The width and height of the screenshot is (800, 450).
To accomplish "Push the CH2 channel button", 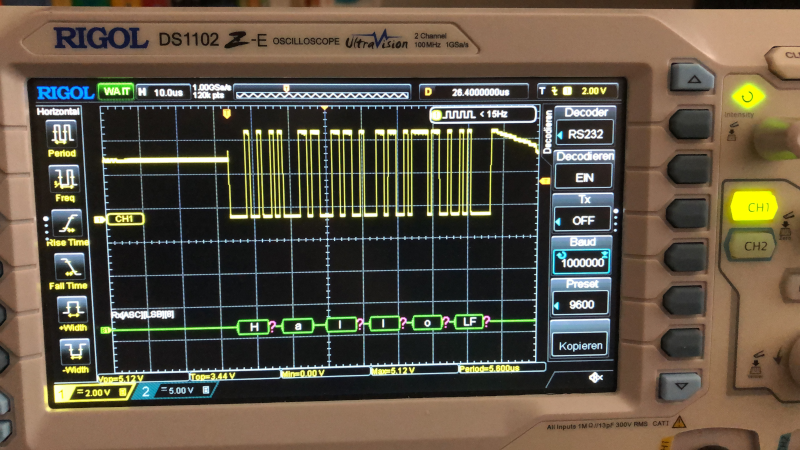I will pos(753,245).
